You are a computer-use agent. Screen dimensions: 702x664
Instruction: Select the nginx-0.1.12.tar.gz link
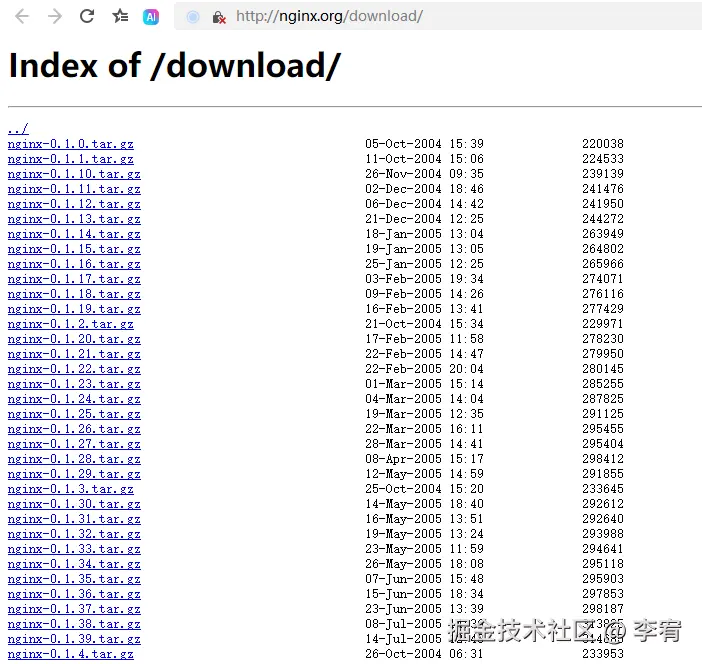[x=74, y=204]
